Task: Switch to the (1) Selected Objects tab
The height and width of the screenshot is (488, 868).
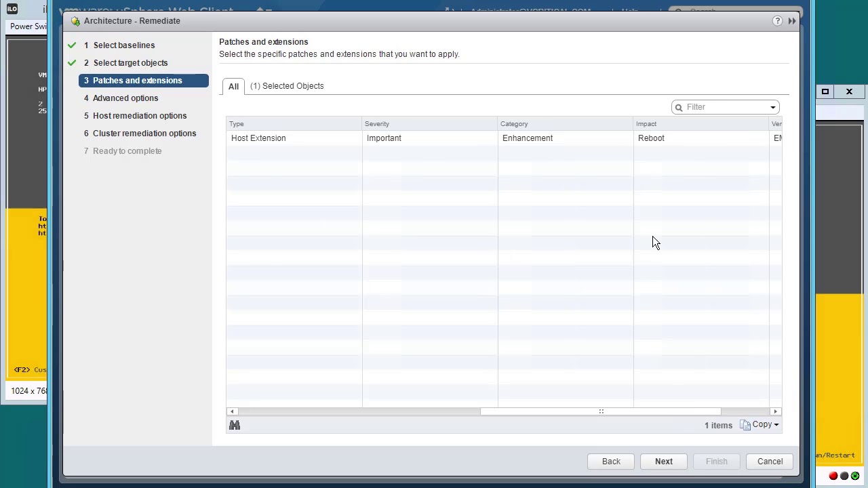Action: (x=287, y=86)
